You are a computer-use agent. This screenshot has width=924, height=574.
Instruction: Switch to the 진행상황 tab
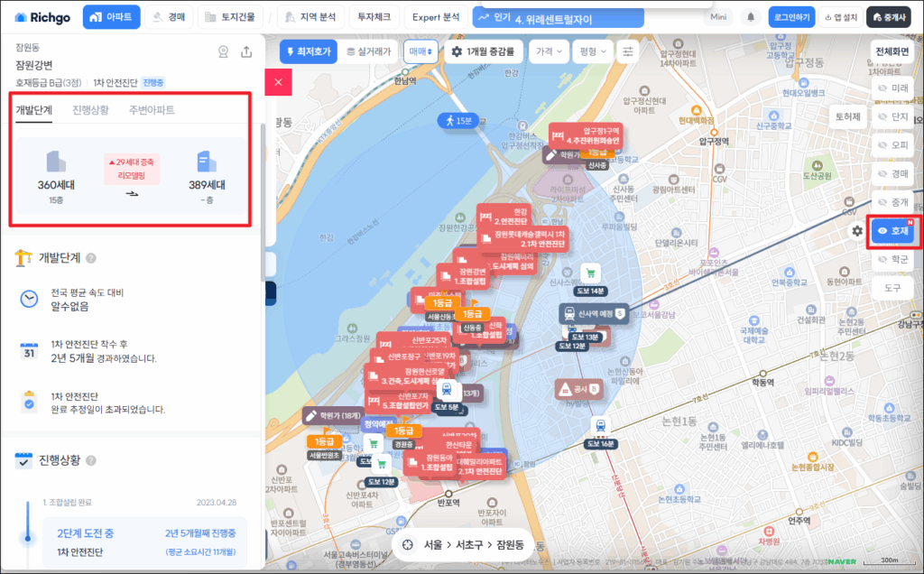pos(90,110)
